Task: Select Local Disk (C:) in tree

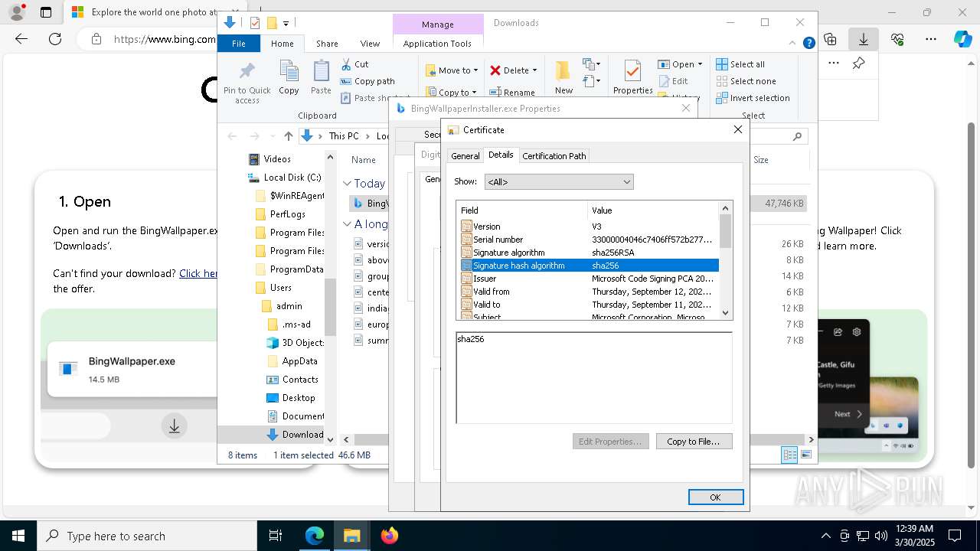Action: (284, 178)
